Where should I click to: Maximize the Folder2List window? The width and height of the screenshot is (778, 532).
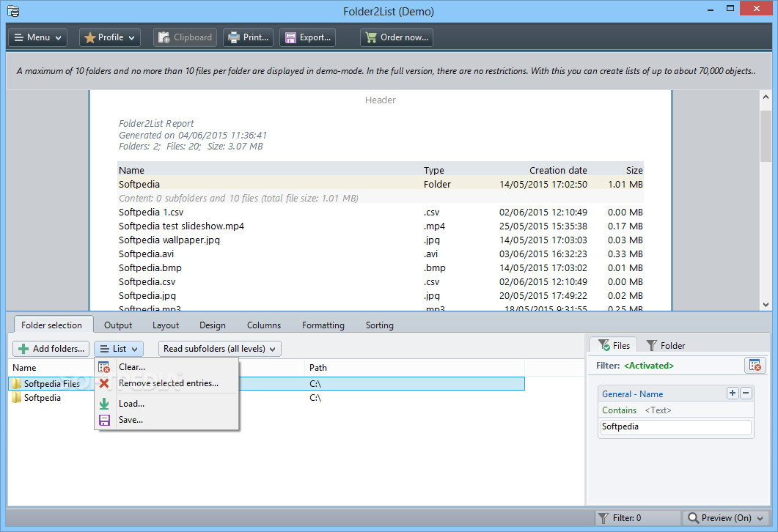[x=730, y=9]
